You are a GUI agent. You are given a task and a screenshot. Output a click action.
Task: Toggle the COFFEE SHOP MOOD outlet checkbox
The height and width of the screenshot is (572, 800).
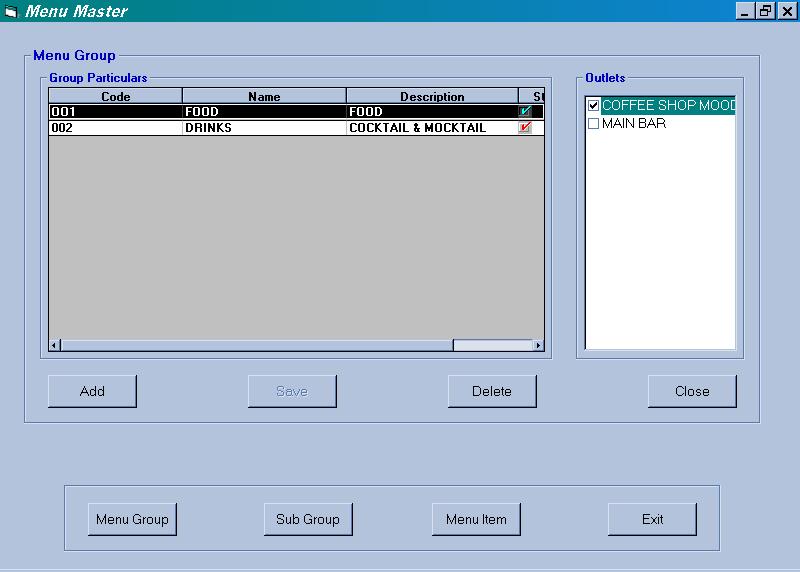(593, 106)
